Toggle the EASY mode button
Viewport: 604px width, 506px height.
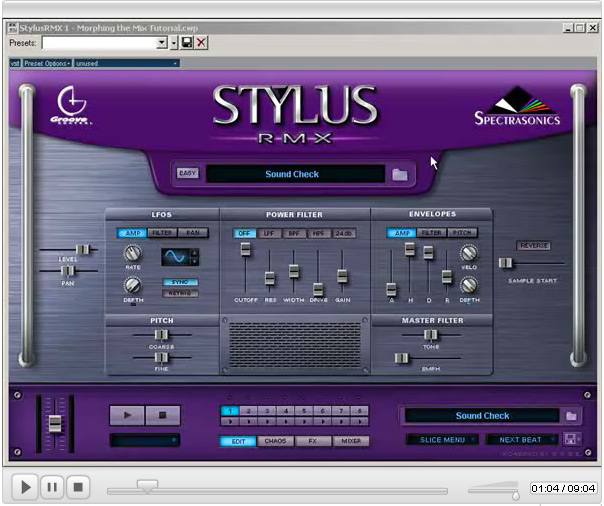coord(188,173)
